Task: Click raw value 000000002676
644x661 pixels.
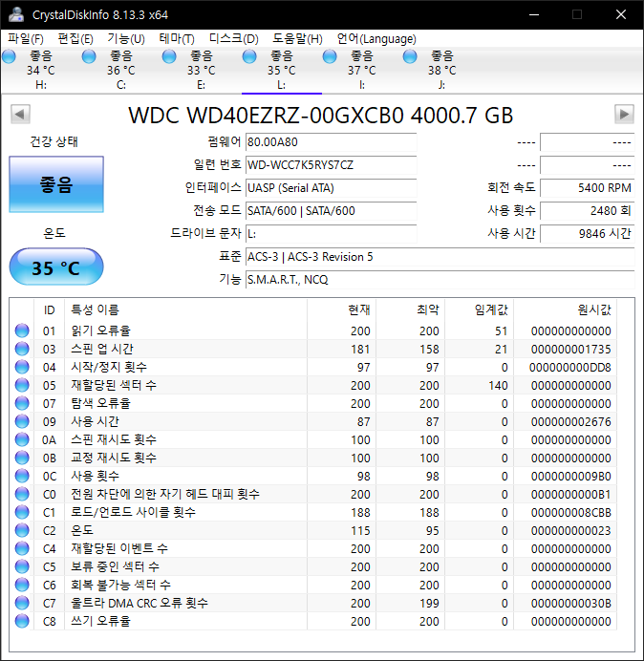Action: pos(570,422)
